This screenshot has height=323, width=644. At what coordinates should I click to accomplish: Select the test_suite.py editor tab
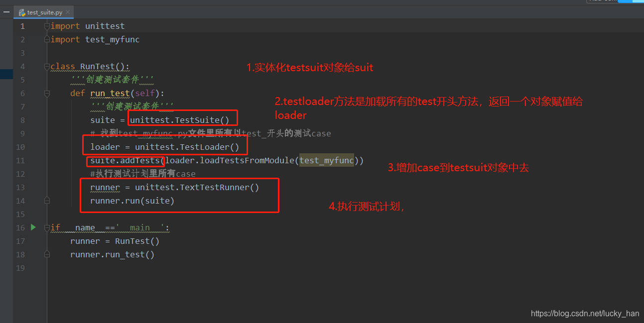44,12
